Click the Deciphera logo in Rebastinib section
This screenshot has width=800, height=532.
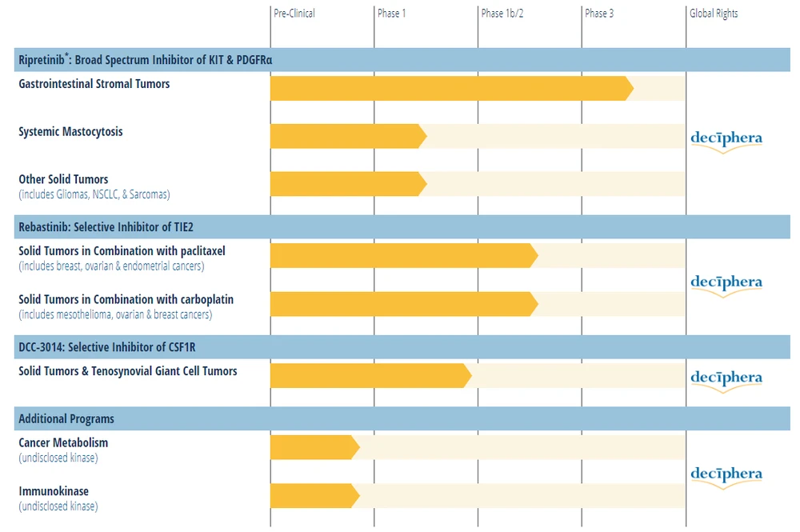coord(726,282)
